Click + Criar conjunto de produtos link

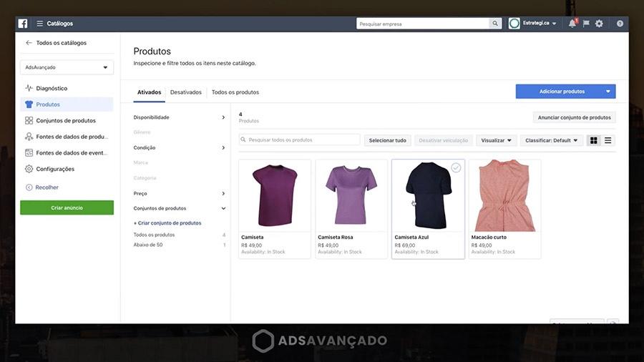click(x=167, y=223)
